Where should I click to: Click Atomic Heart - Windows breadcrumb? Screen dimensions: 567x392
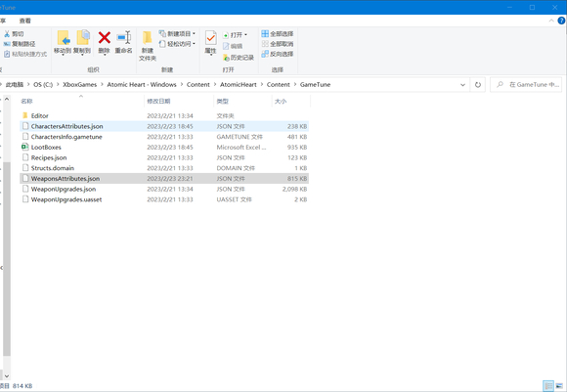click(x=142, y=85)
